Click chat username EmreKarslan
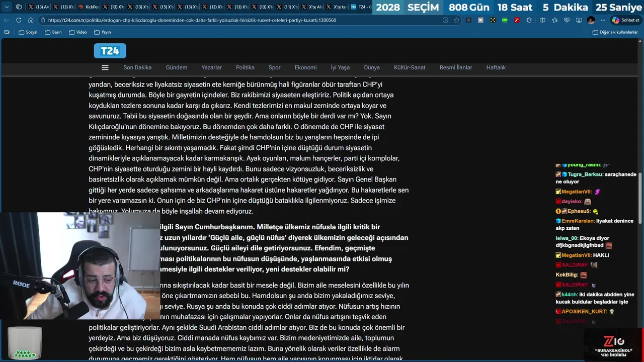The image size is (644, 362). click(578, 221)
